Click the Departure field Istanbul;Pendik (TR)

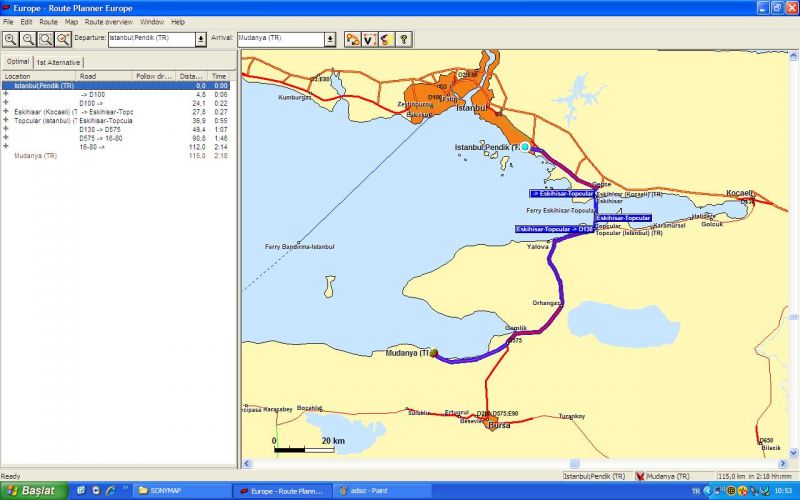point(152,39)
